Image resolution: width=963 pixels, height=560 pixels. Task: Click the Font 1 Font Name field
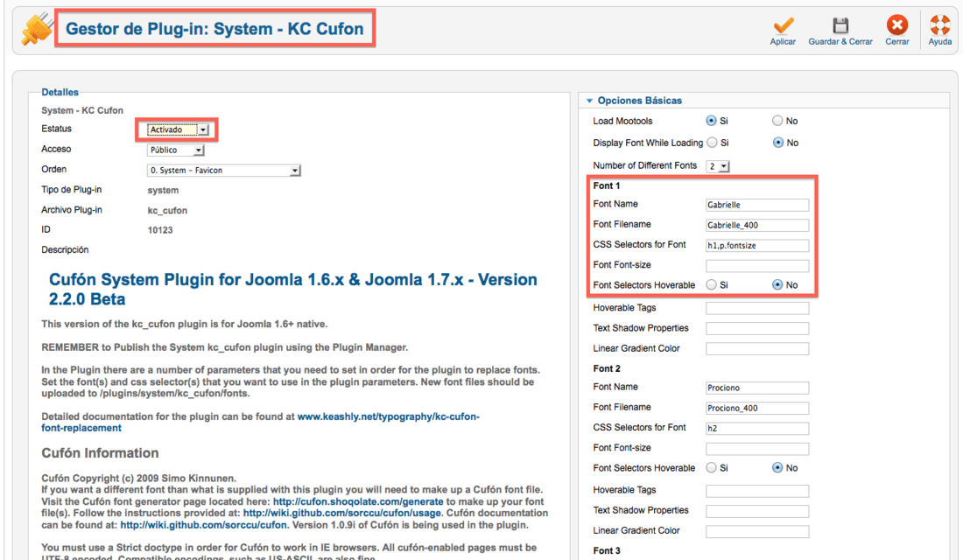[757, 205]
